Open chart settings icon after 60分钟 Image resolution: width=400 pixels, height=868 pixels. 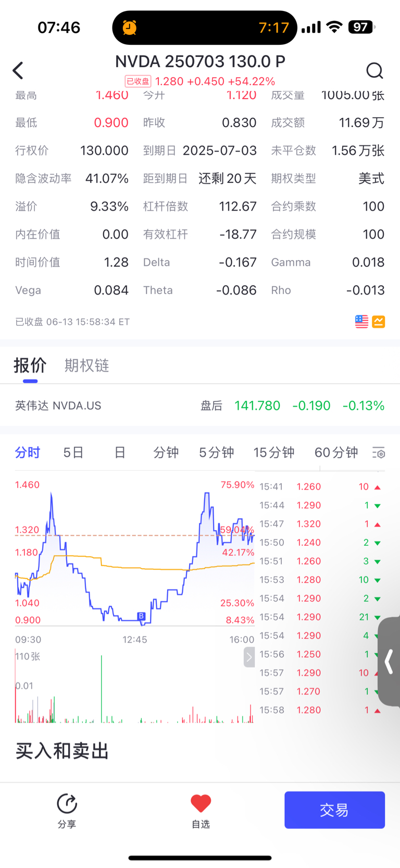pos(379,453)
